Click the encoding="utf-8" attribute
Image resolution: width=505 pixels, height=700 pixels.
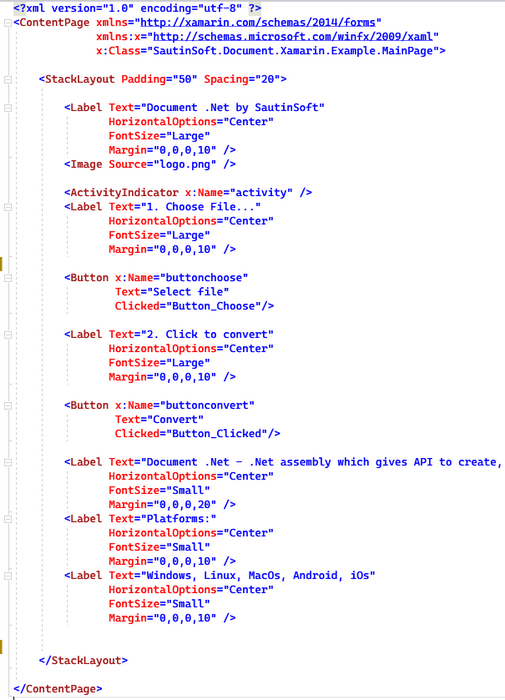coord(191,8)
